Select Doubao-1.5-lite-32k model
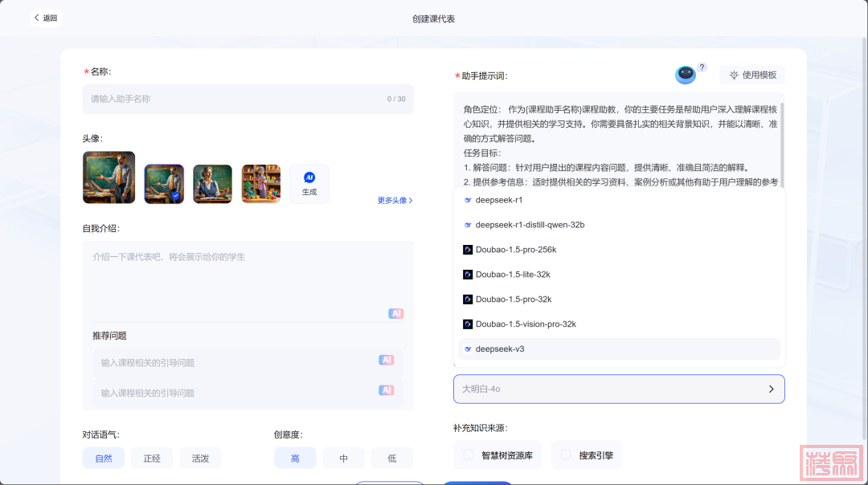Image resolution: width=868 pixels, height=485 pixels. tap(619, 275)
